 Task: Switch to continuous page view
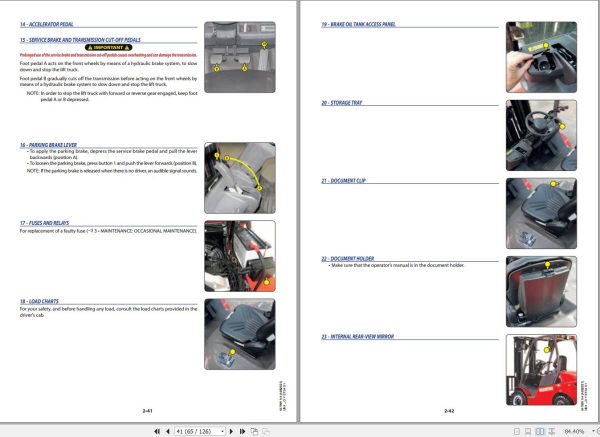tap(528, 431)
